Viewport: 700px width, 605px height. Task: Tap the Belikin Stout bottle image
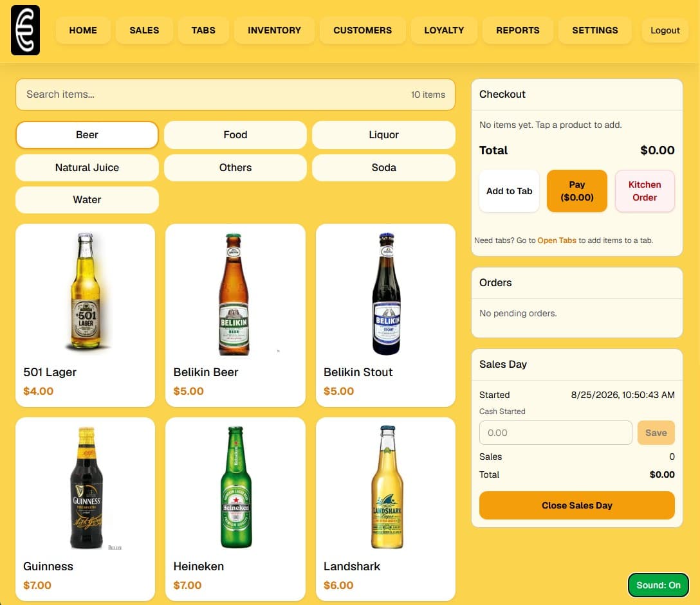point(386,294)
